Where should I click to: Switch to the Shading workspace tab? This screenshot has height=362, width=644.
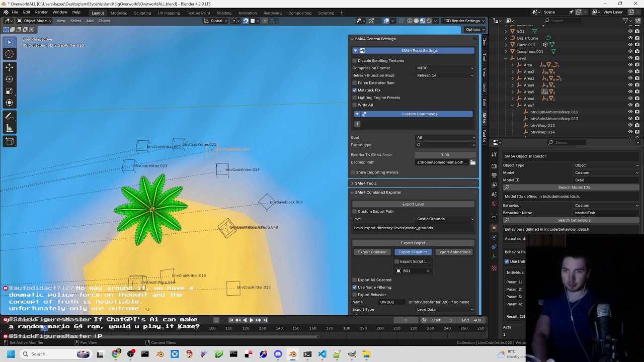pos(224,13)
